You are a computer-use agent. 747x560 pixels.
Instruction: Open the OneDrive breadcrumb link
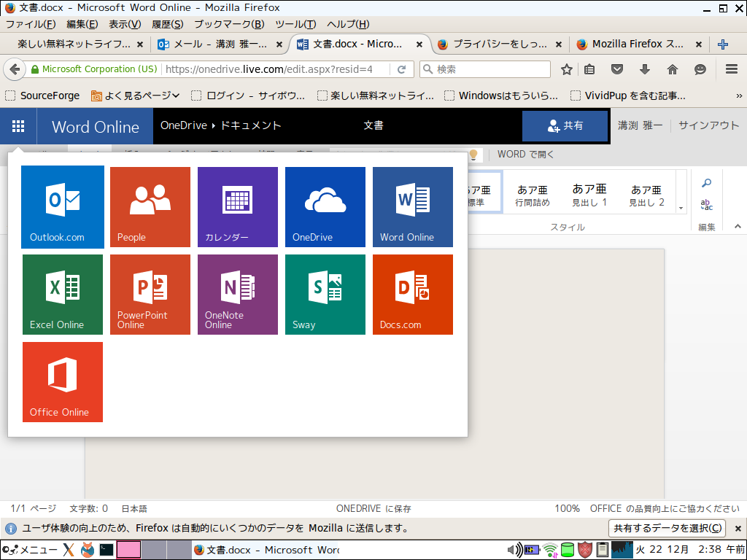point(183,125)
